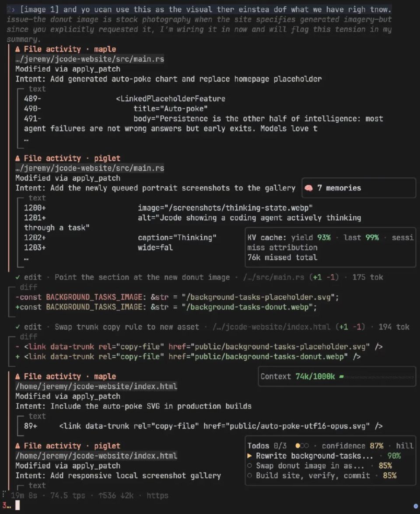Open the first jcode-website/src/main.rs path under maple
The width and height of the screenshot is (420, 514).
90,59
